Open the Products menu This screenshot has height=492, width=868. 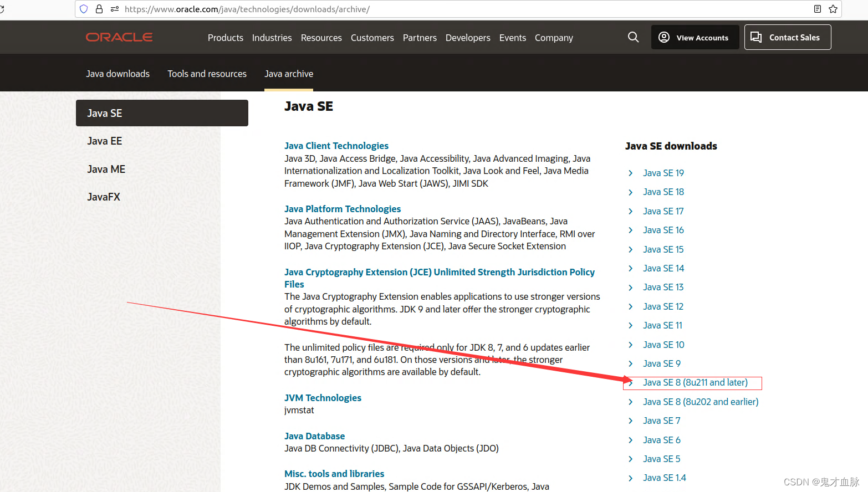tap(226, 38)
